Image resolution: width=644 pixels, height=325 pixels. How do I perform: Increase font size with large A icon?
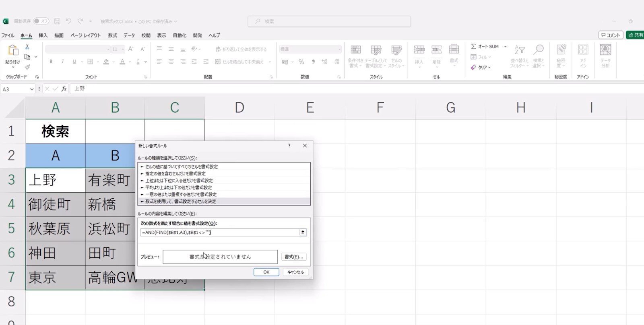pos(131,49)
